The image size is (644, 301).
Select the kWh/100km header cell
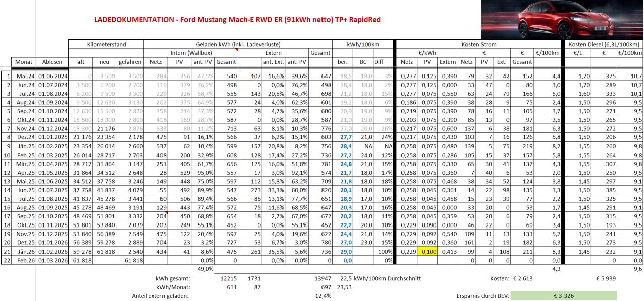[363, 45]
